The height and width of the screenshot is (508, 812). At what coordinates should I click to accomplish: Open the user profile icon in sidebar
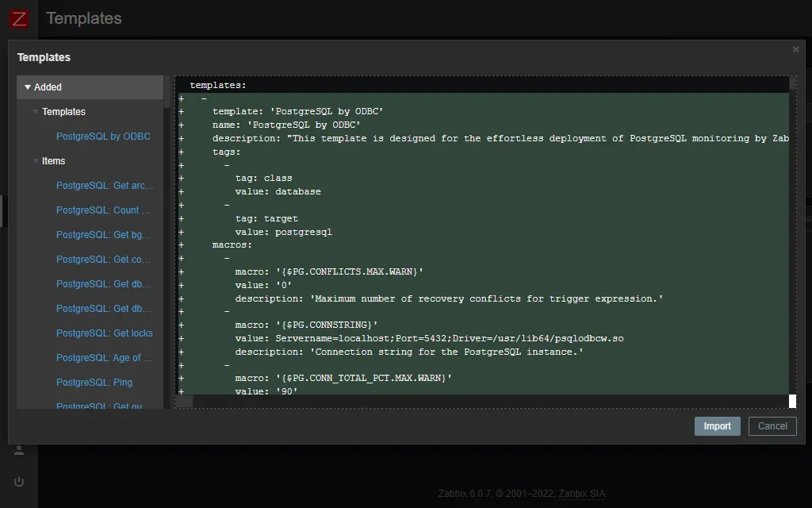pos(19,450)
